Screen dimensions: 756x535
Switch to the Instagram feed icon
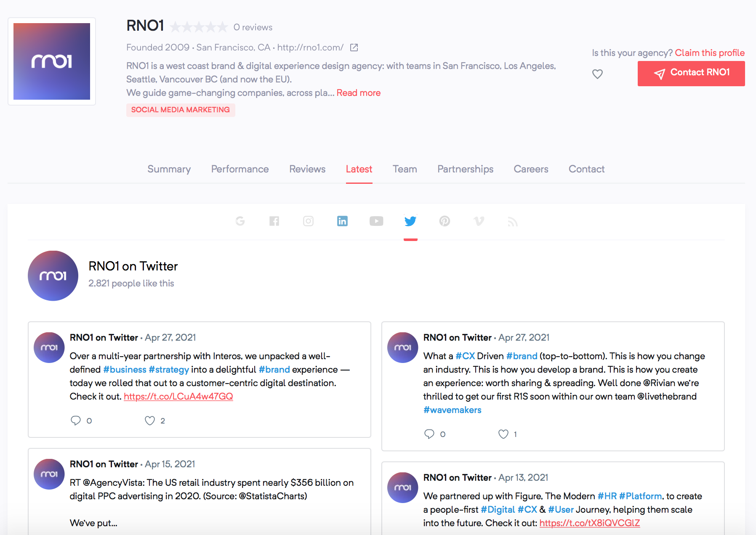(x=308, y=221)
